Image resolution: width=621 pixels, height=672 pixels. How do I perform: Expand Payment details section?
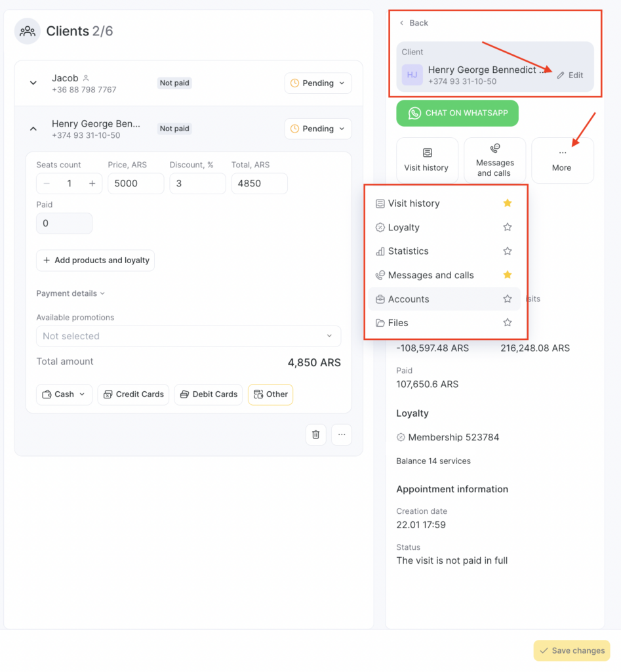click(70, 293)
